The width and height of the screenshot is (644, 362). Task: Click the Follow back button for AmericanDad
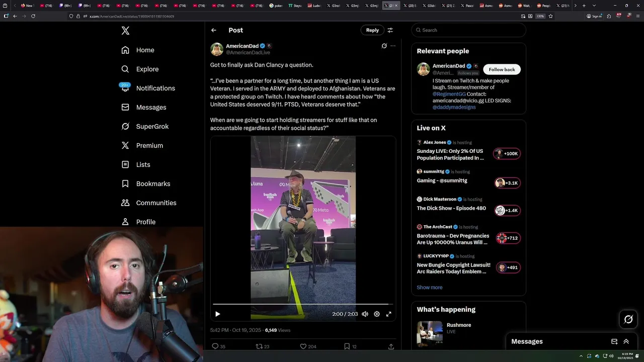(502, 69)
